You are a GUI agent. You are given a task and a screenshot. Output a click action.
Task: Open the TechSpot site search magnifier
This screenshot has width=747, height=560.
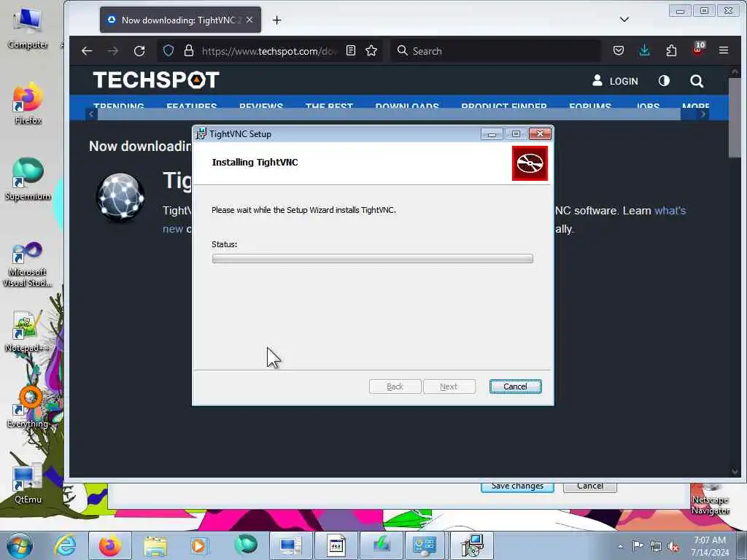(x=697, y=81)
